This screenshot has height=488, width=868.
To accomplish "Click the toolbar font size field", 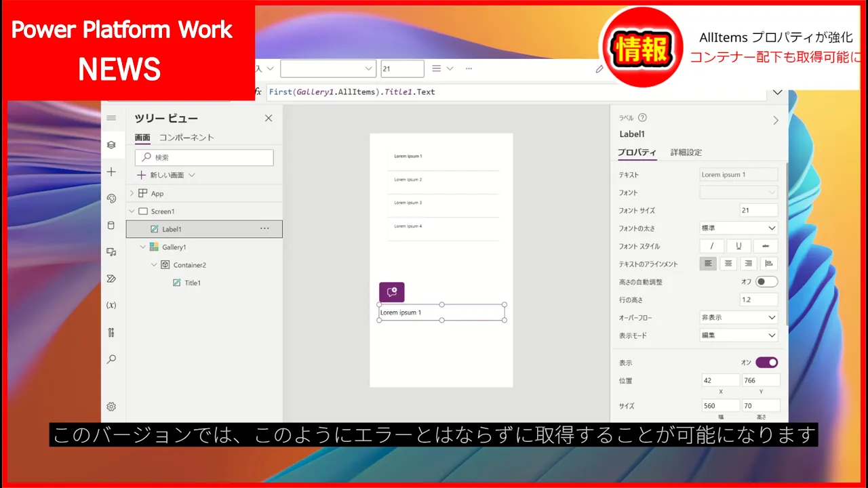I will click(x=402, y=68).
